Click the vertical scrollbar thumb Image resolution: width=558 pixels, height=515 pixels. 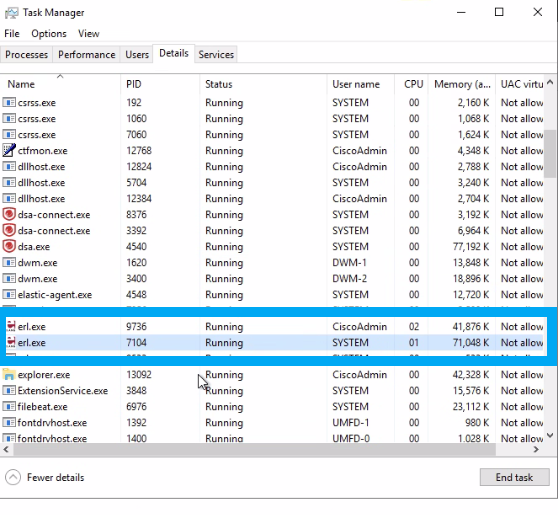(550, 153)
